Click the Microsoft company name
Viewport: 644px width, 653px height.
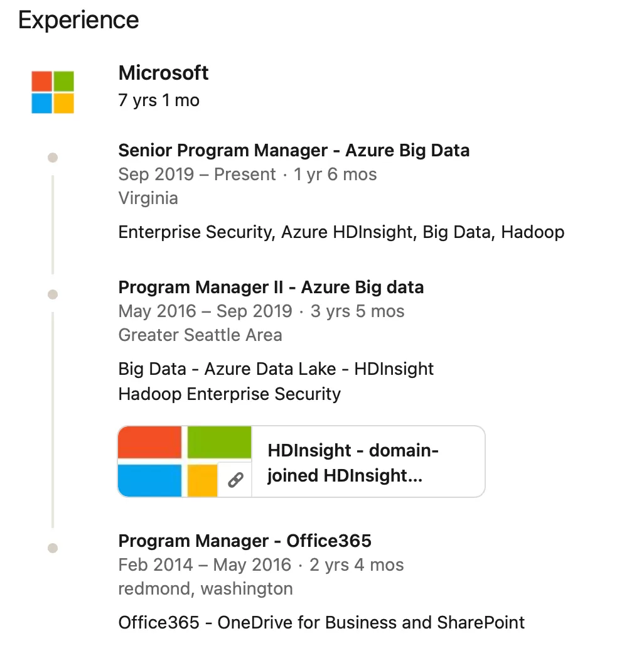point(163,73)
